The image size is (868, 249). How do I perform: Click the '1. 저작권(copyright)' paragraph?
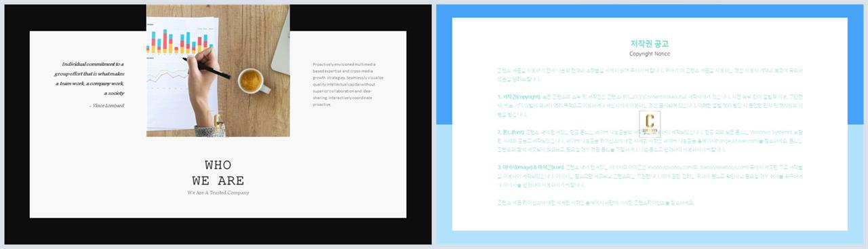650,105
